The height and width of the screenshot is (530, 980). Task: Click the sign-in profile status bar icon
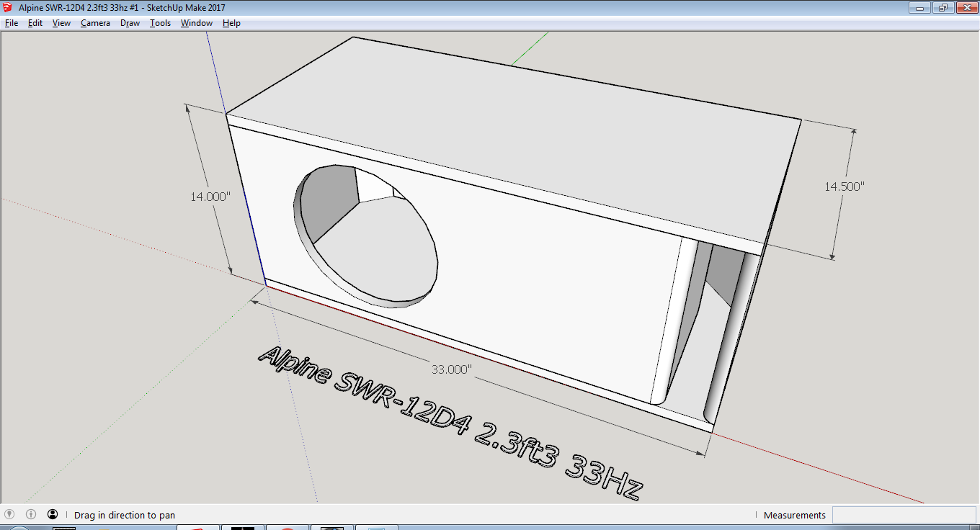[53, 514]
